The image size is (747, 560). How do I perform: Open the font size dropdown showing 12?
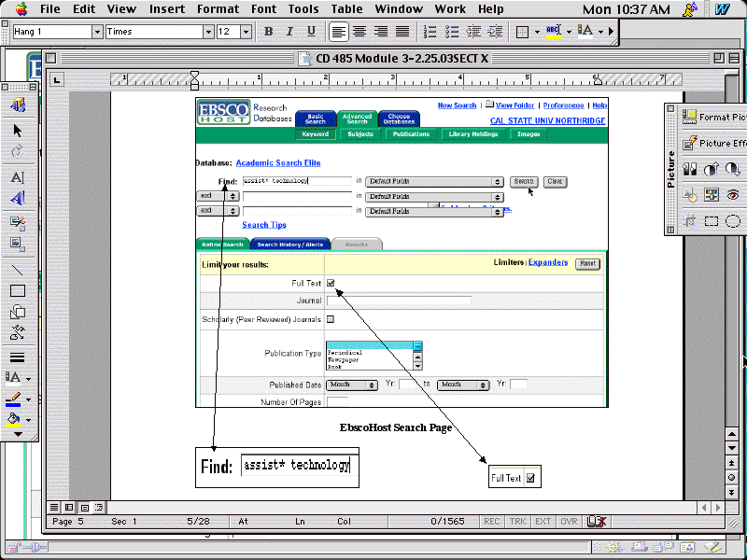pyautogui.click(x=246, y=32)
